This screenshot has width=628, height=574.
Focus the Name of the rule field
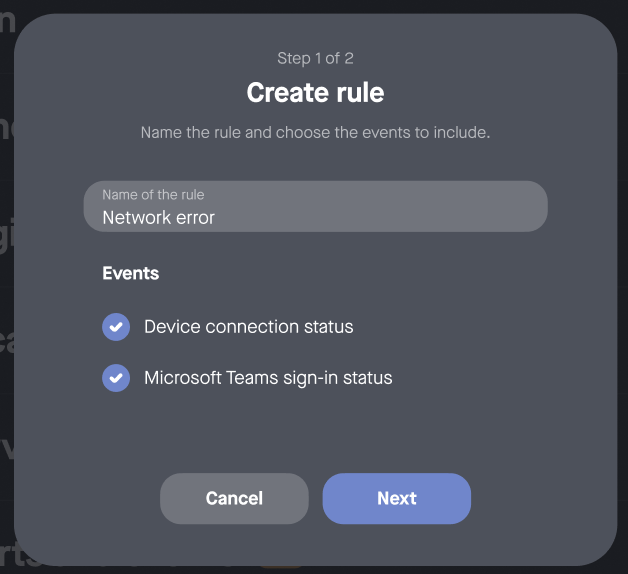click(x=315, y=207)
